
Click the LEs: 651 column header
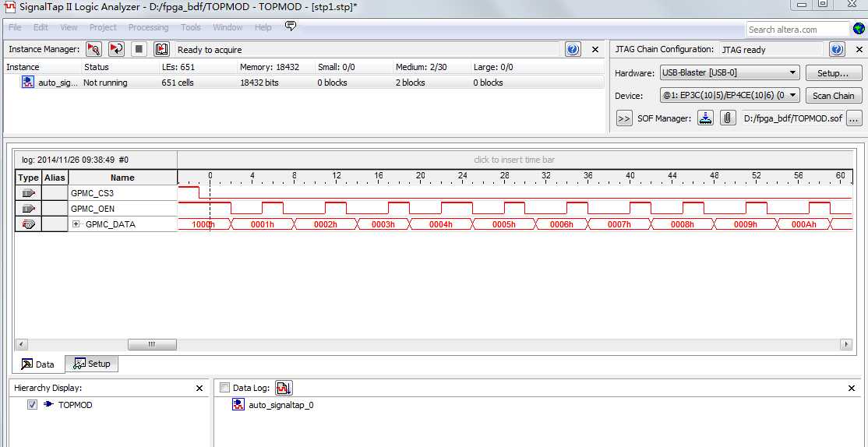point(178,67)
